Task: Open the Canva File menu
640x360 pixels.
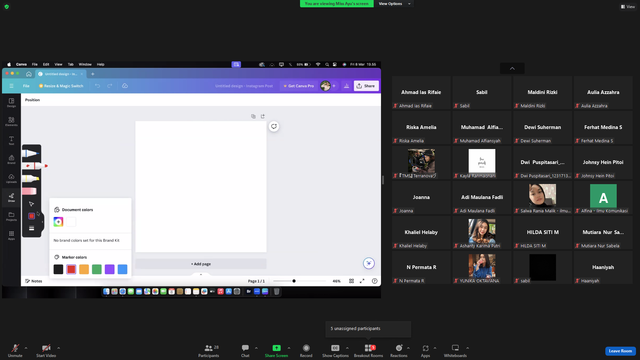Action: (26, 86)
